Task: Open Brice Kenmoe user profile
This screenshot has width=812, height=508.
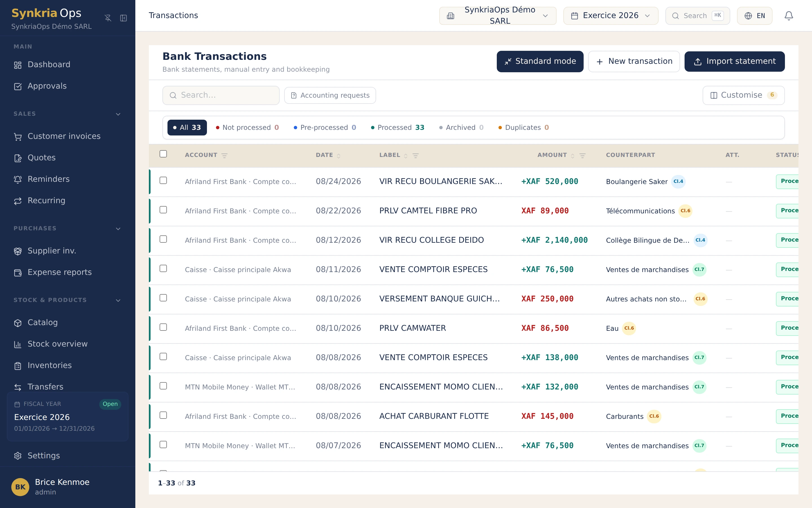Action: tap(67, 487)
